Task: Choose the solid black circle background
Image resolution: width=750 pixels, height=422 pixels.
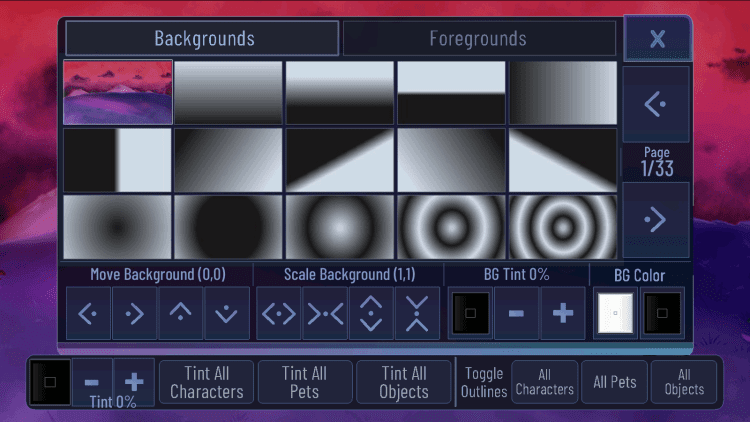Action: 228,227
